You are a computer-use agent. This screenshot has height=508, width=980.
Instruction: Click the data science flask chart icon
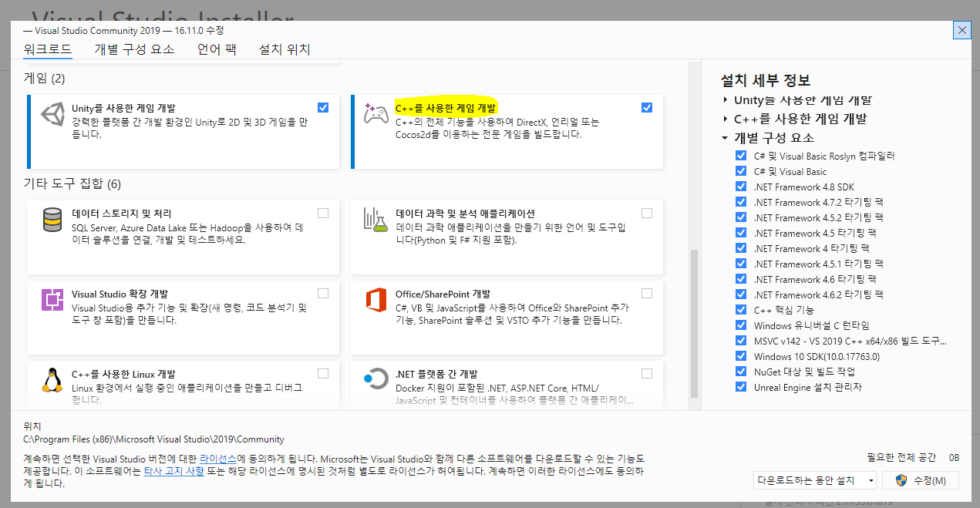pyautogui.click(x=376, y=220)
